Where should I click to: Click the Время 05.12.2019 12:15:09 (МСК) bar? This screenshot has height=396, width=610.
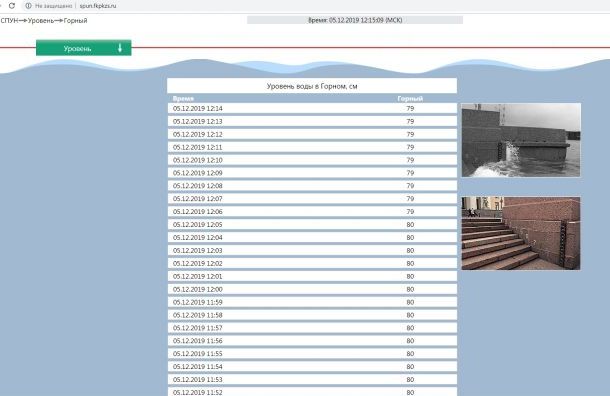(x=355, y=20)
